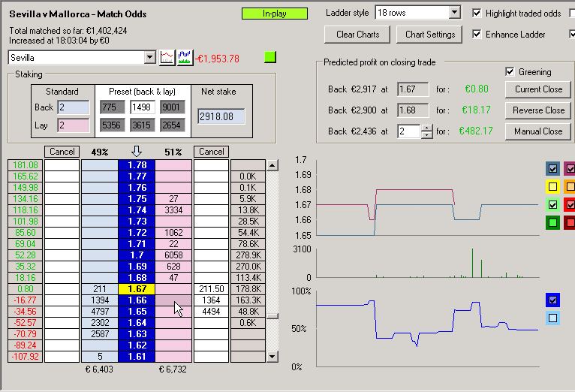Open the volume bar chart icon

[x=183, y=58]
